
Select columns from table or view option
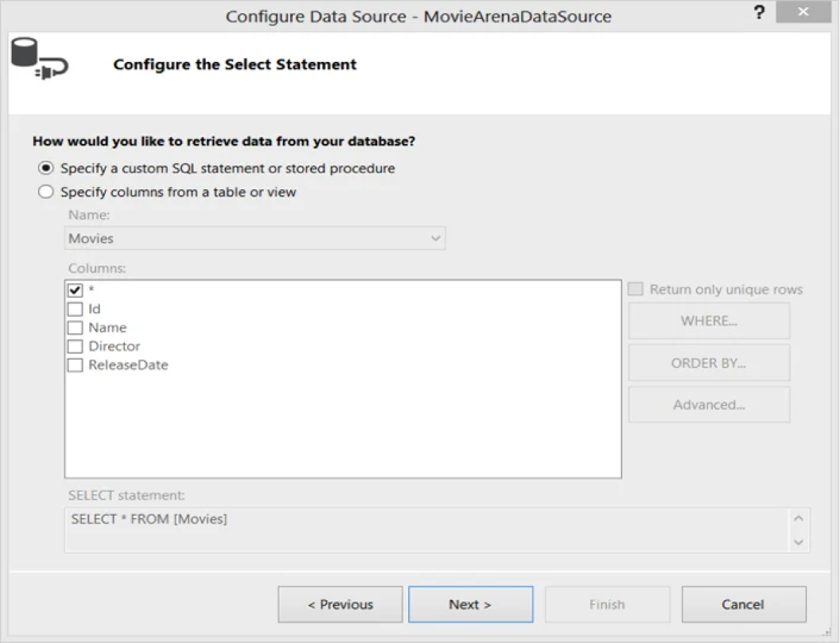click(46, 192)
